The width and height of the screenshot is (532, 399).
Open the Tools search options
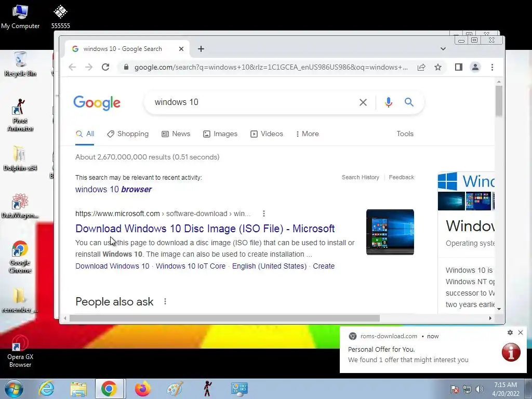click(x=405, y=134)
